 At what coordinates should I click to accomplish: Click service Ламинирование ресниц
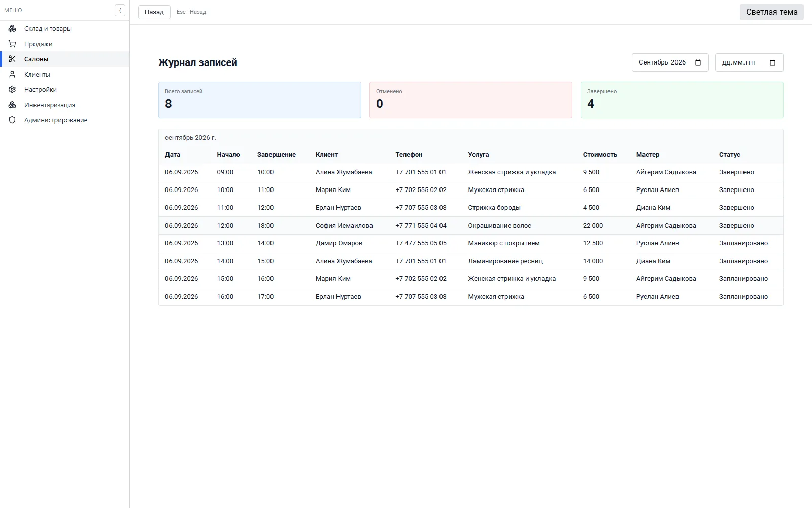pos(505,261)
